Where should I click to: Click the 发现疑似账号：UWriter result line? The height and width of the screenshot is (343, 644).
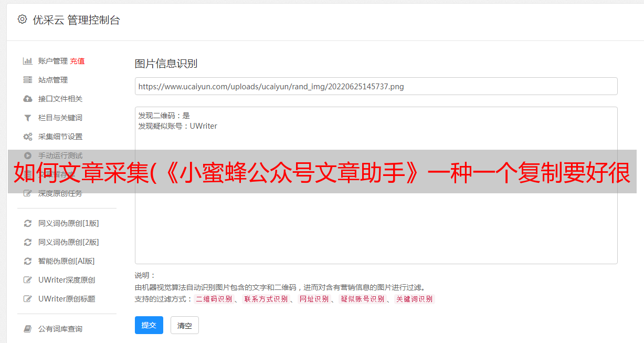[x=177, y=126]
